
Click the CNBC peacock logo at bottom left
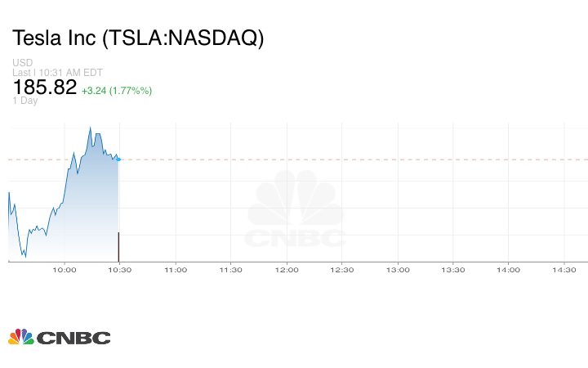point(59,337)
